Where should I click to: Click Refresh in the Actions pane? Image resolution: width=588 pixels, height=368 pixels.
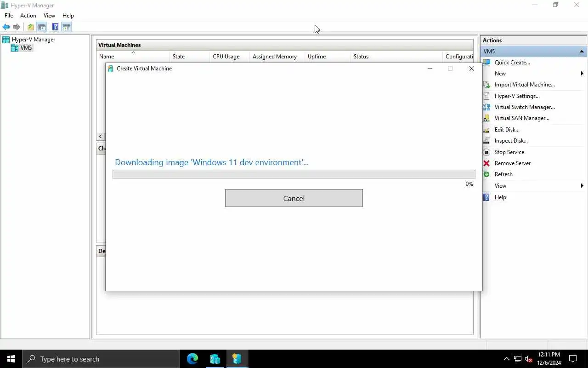(x=503, y=174)
